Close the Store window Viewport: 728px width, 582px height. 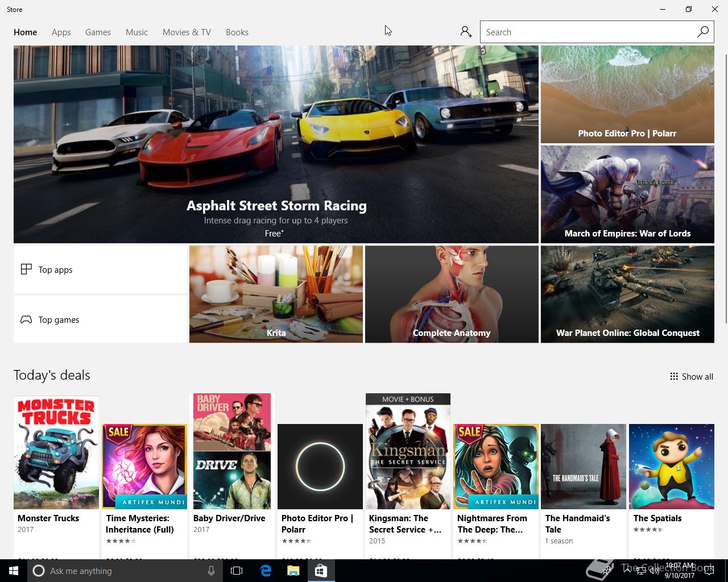715,9
